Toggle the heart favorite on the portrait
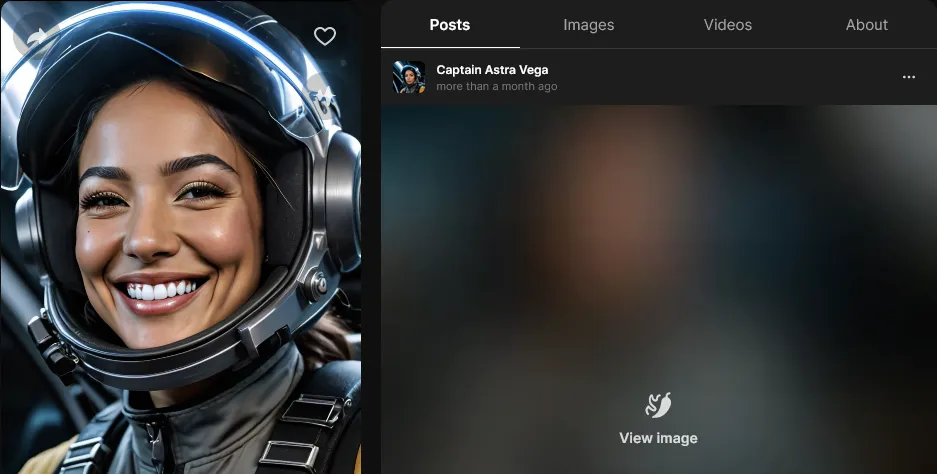 (325, 37)
